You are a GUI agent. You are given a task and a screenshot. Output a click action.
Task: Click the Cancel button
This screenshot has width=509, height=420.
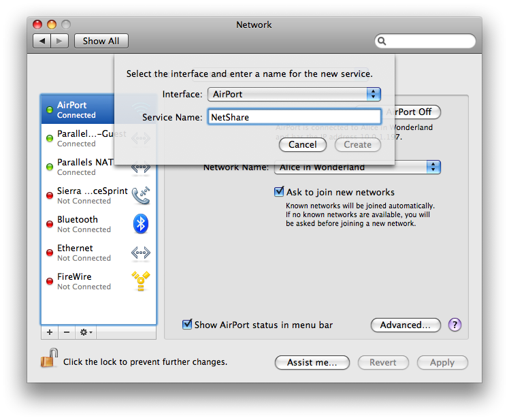[x=303, y=144]
